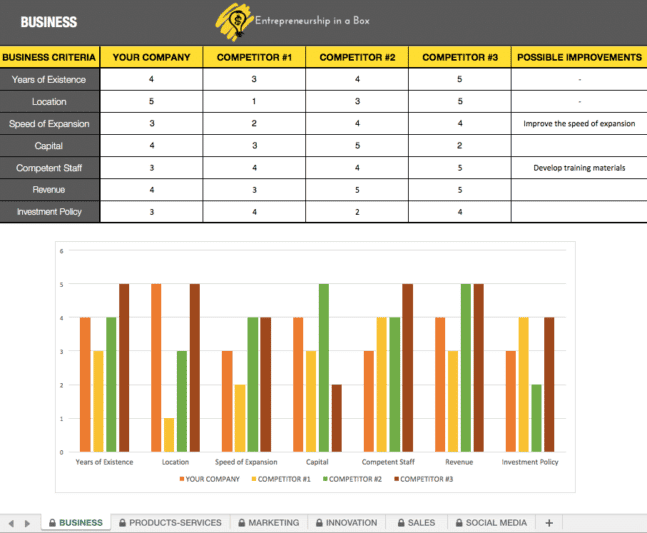The height and width of the screenshot is (533, 647).
Task: Add a new sheet with plus button
Action: 548,523
